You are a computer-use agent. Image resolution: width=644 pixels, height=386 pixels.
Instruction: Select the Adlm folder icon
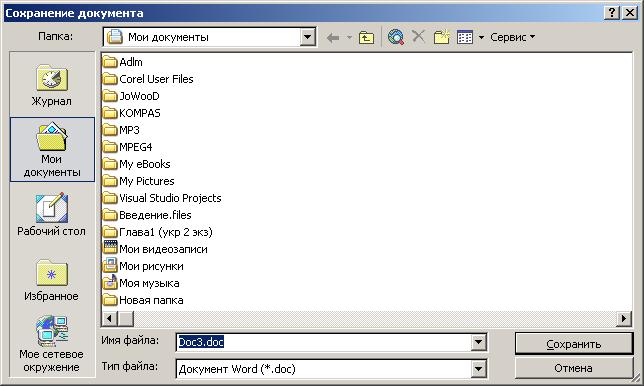(110, 62)
